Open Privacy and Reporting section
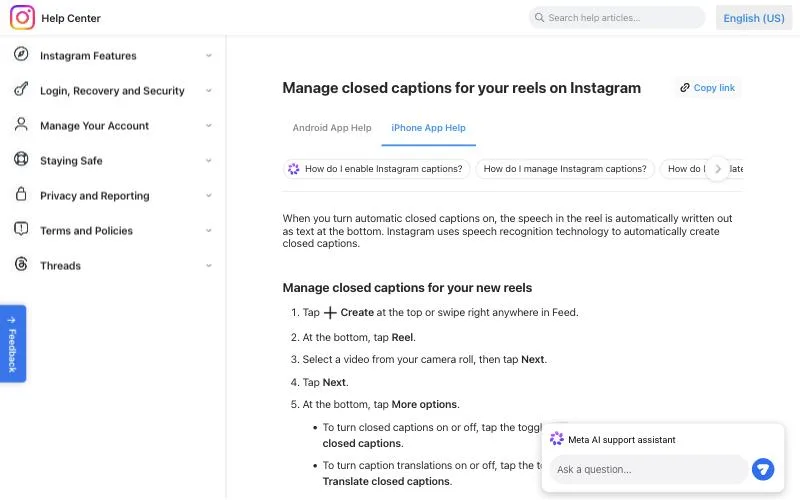Image resolution: width=800 pixels, height=500 pixels. pos(94,196)
